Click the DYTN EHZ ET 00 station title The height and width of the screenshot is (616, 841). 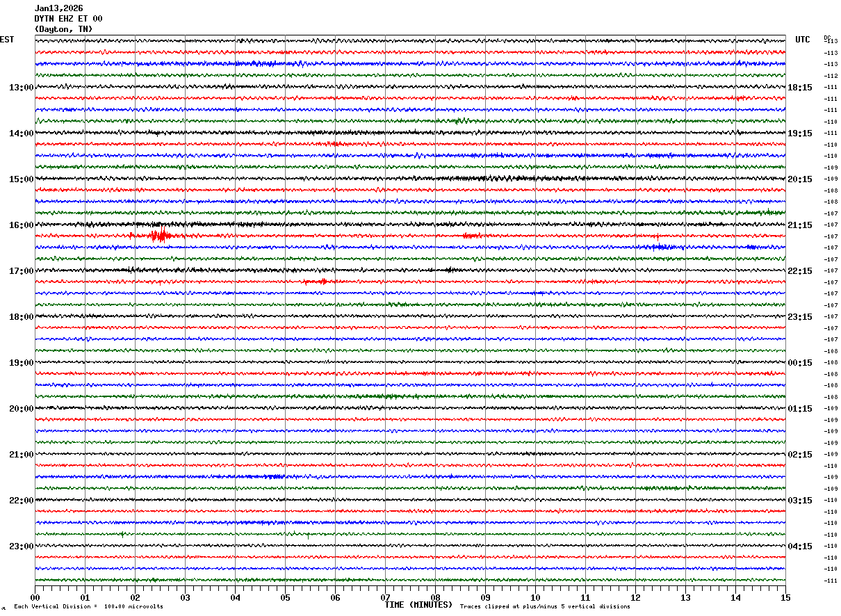coord(68,19)
